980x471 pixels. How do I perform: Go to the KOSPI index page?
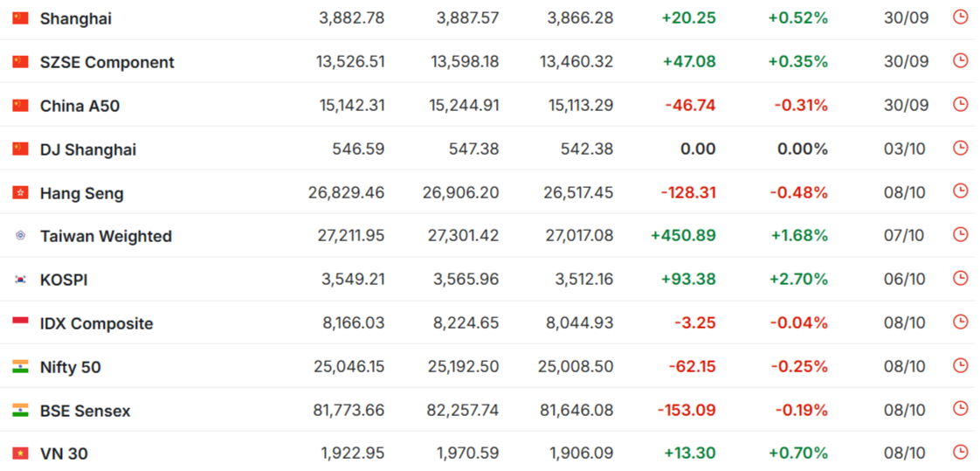[64, 280]
